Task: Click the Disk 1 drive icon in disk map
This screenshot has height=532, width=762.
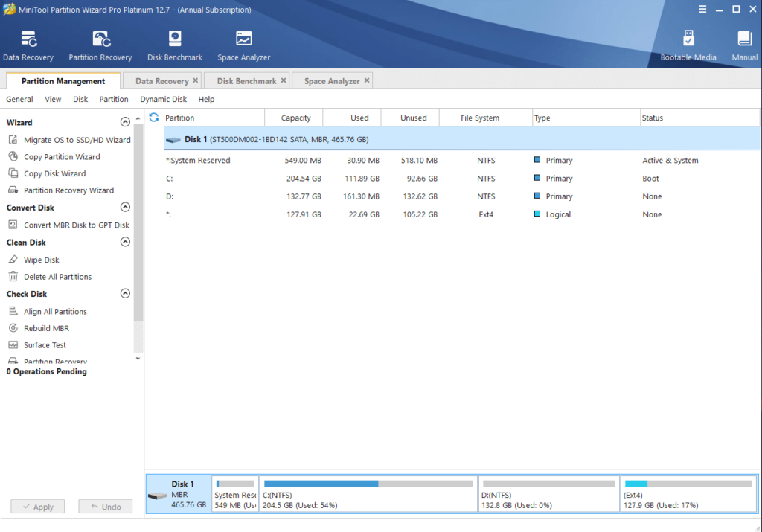Action: pyautogui.click(x=158, y=496)
